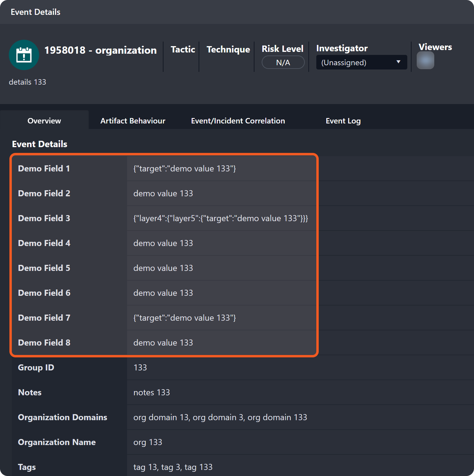The image size is (474, 476).
Task: Click the Group ID value 133
Action: [140, 368]
